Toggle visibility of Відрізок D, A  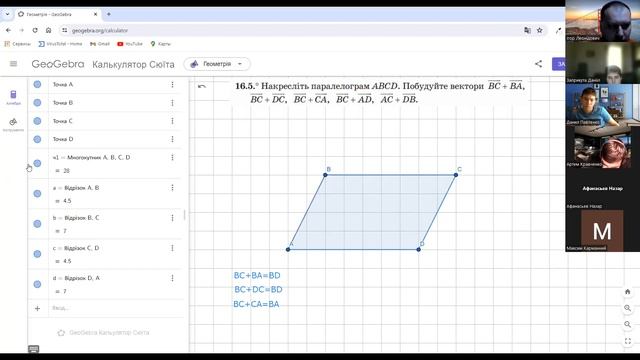[x=37, y=284]
